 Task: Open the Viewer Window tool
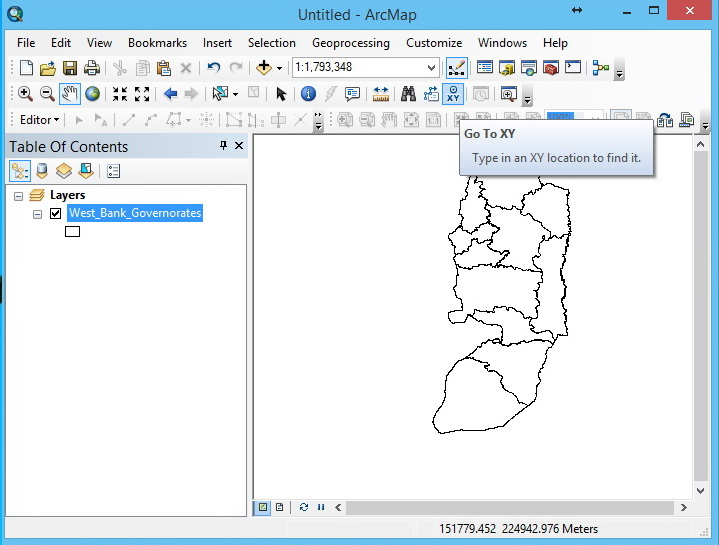pyautogui.click(x=509, y=94)
